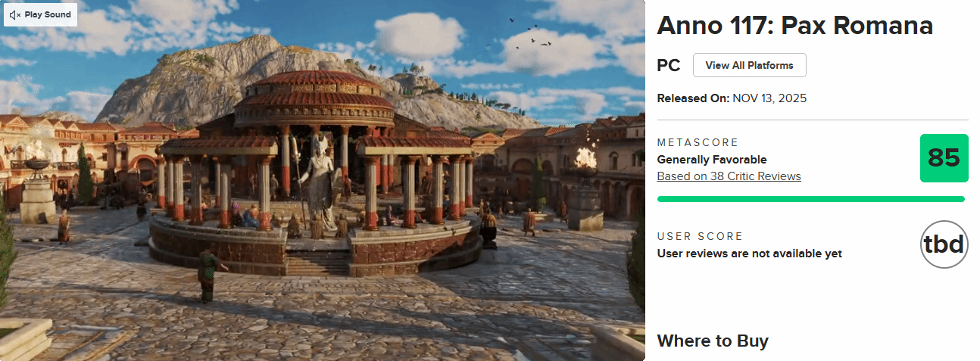Select the PC platform label
Viewport: 980px width, 361px height.
click(669, 65)
